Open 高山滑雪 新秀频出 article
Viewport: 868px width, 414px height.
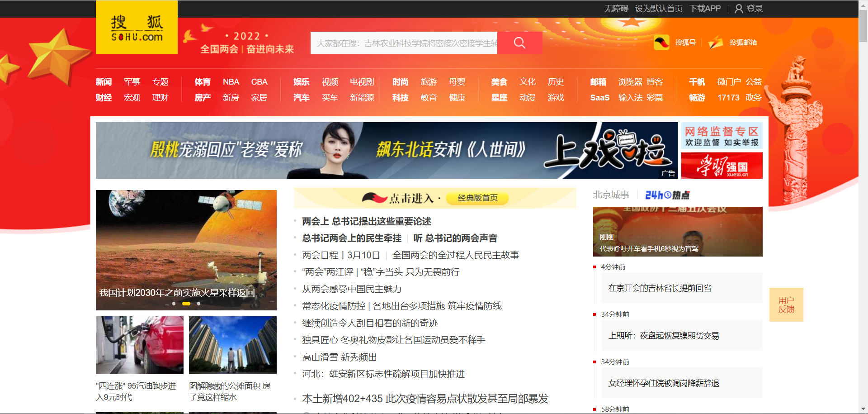click(340, 357)
